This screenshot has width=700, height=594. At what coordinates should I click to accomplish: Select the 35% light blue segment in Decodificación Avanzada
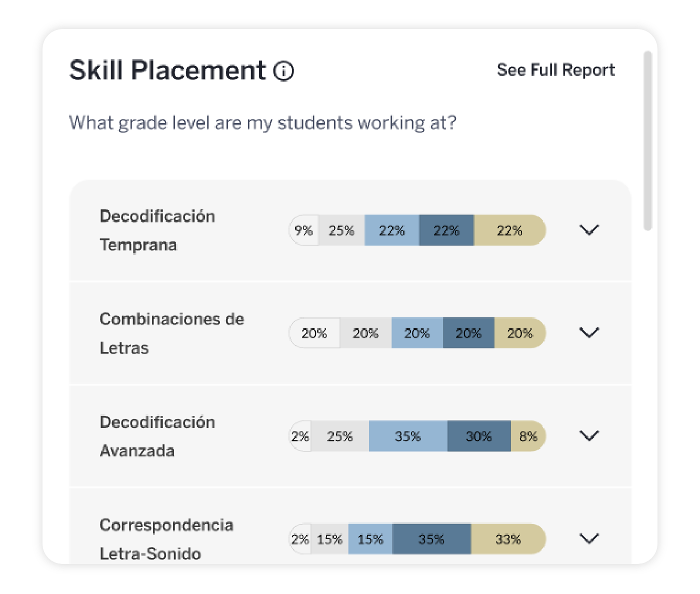[407, 436]
